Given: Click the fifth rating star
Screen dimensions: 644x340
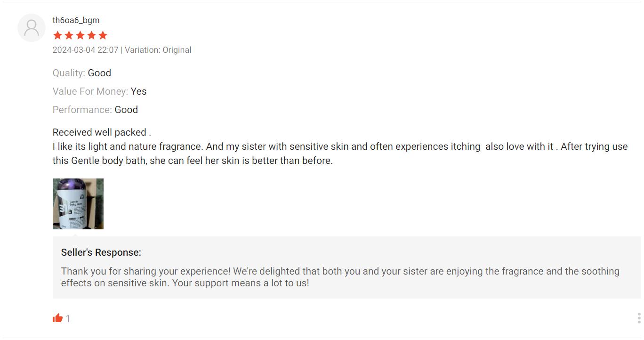Looking at the screenshot, I should click(x=103, y=35).
